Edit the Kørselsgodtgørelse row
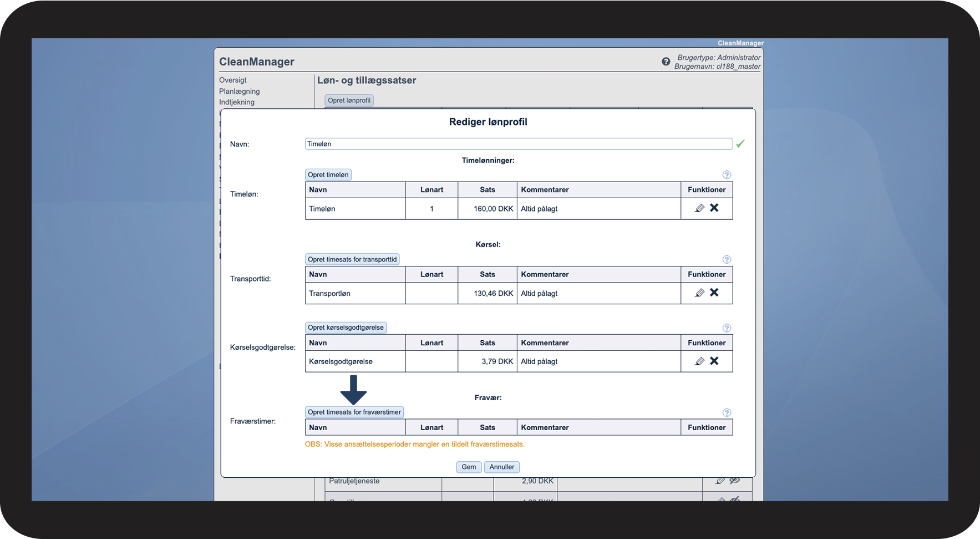Viewport: 980px width, 539px height. click(699, 361)
